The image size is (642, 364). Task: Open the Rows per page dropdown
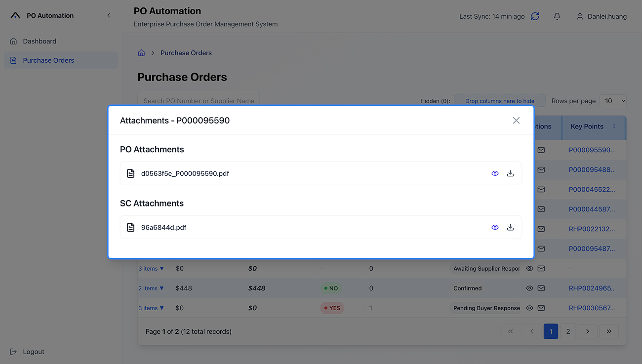(x=613, y=101)
